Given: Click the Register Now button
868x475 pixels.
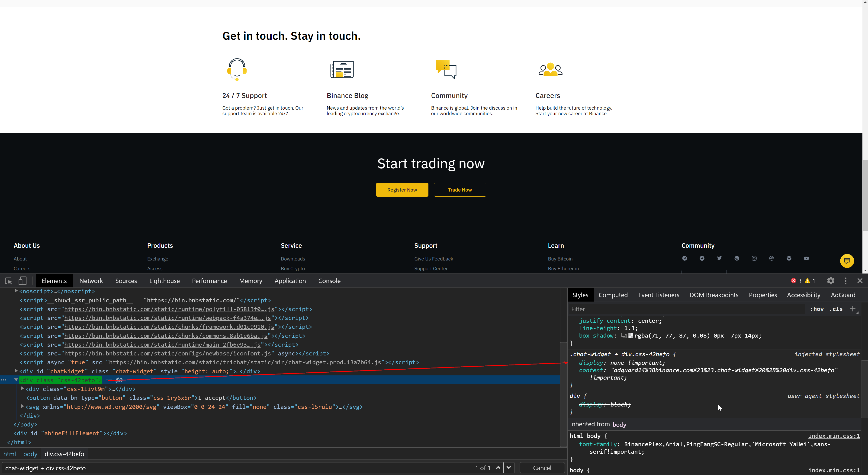Looking at the screenshot, I should pos(402,190).
